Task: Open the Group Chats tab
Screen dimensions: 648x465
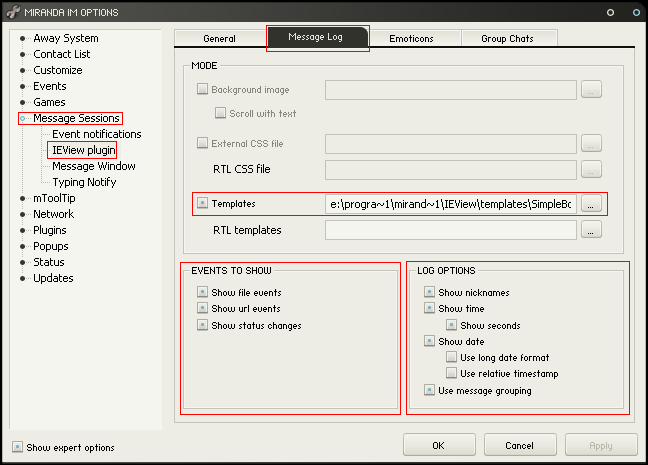Action: [x=509, y=38]
